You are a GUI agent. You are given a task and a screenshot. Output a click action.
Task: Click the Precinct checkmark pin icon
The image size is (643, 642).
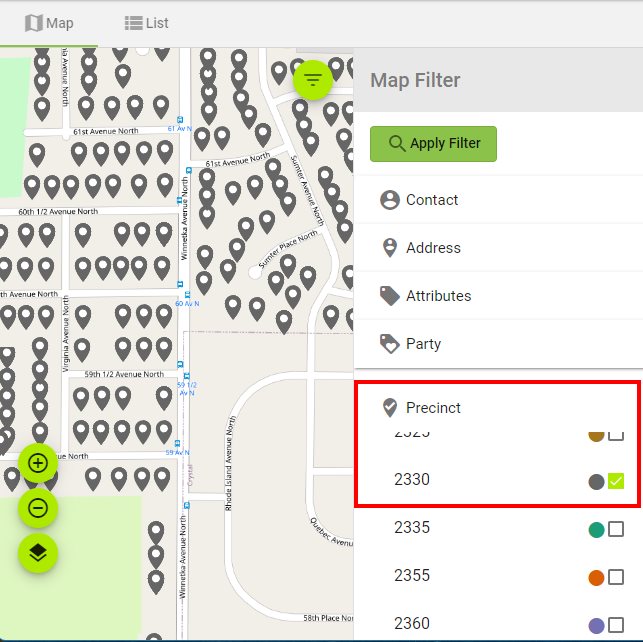tap(390, 408)
